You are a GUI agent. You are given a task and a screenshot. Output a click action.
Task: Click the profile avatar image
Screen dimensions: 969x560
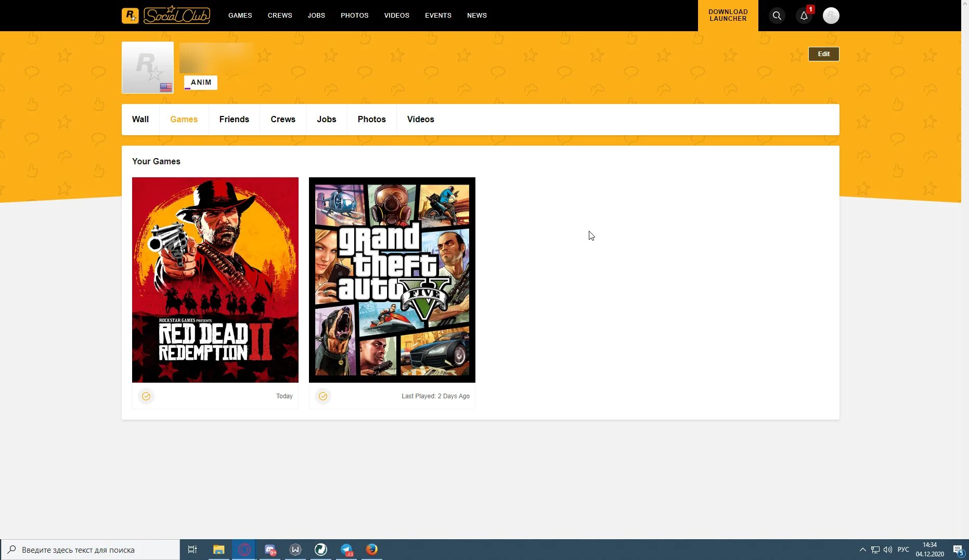(x=148, y=68)
